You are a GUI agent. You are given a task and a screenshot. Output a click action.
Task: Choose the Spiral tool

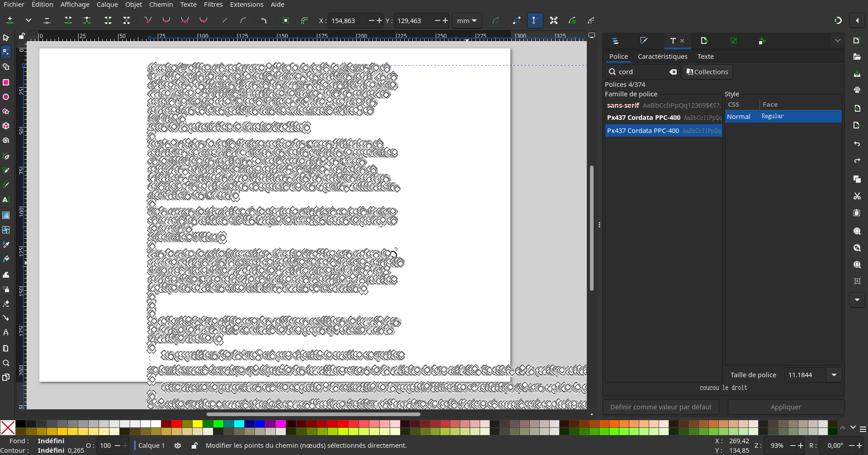(6, 141)
